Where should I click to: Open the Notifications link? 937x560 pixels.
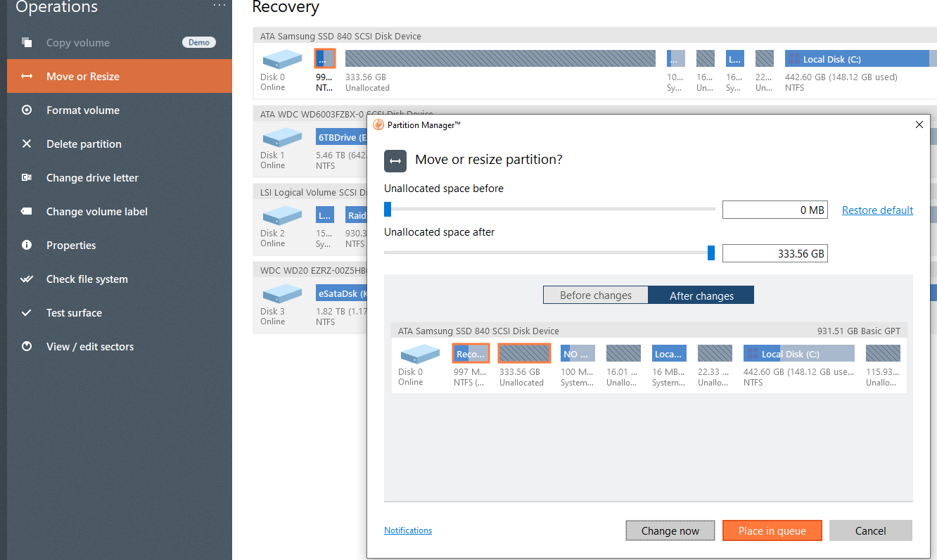click(x=407, y=530)
